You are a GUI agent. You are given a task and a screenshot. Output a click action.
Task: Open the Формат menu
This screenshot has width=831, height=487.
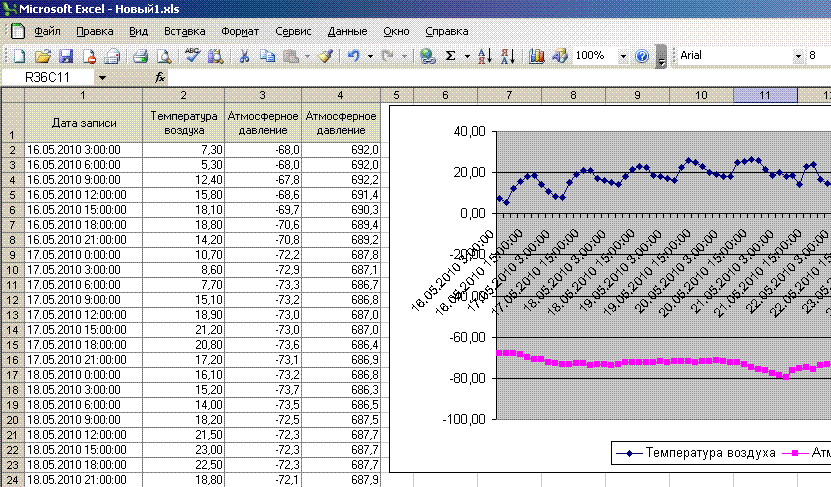click(x=239, y=31)
